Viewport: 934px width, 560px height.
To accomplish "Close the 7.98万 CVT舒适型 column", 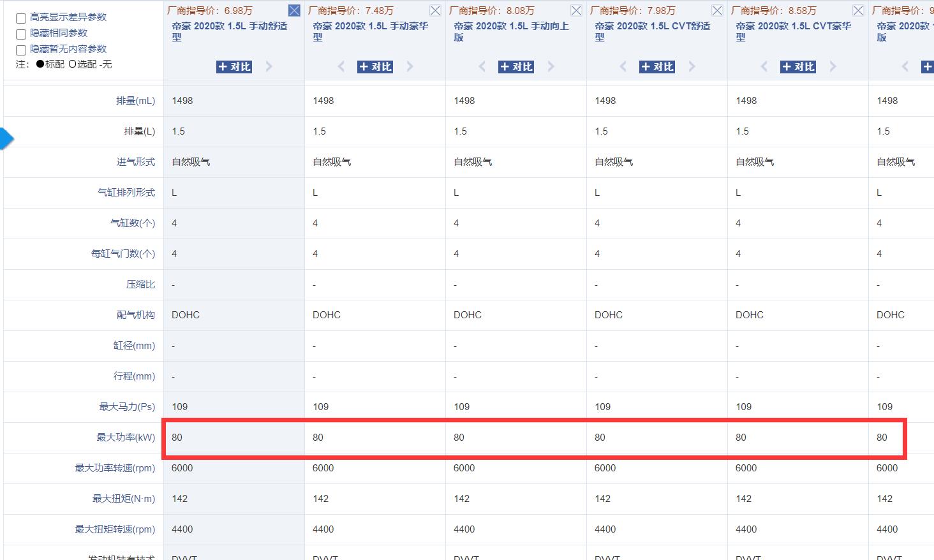I will (x=717, y=10).
